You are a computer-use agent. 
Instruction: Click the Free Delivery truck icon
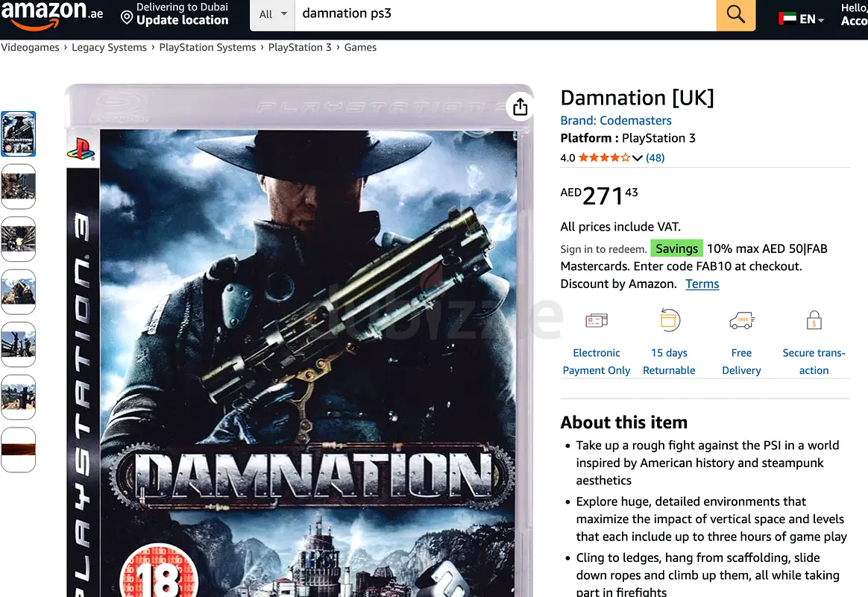click(742, 321)
